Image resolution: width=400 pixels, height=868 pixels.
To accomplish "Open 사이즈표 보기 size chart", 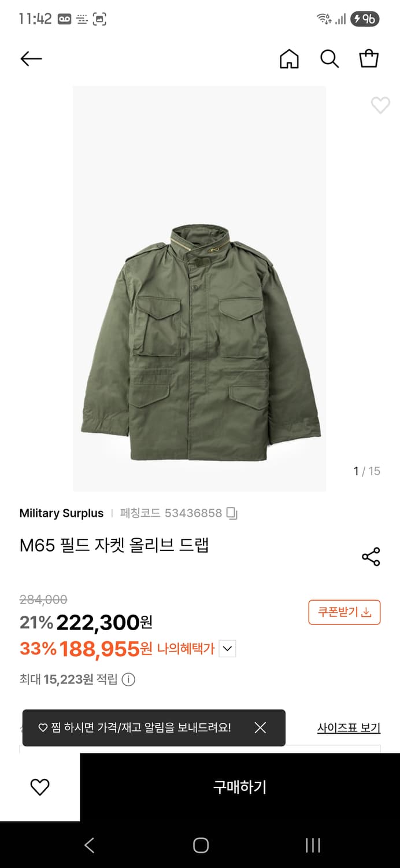I will pyautogui.click(x=348, y=727).
